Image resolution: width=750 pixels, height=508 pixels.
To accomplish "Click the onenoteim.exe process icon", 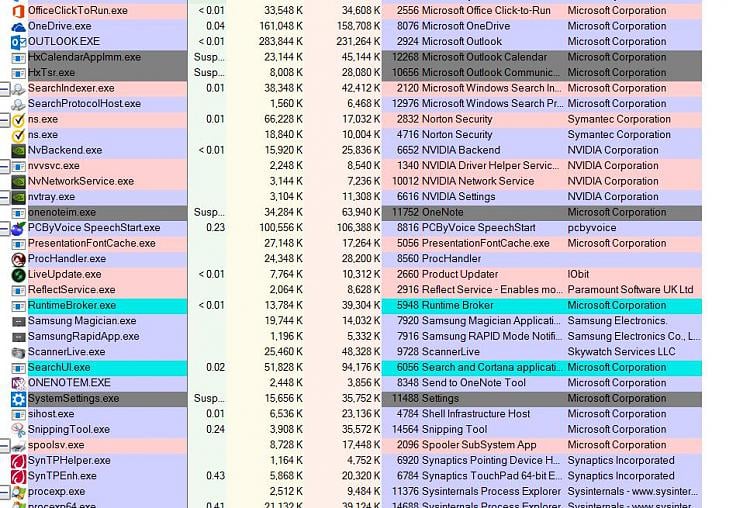I will coord(18,212).
